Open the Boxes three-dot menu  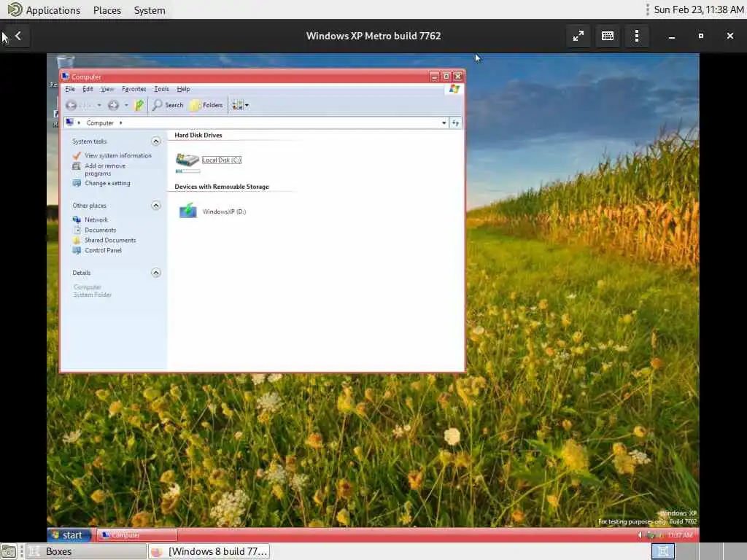(637, 36)
